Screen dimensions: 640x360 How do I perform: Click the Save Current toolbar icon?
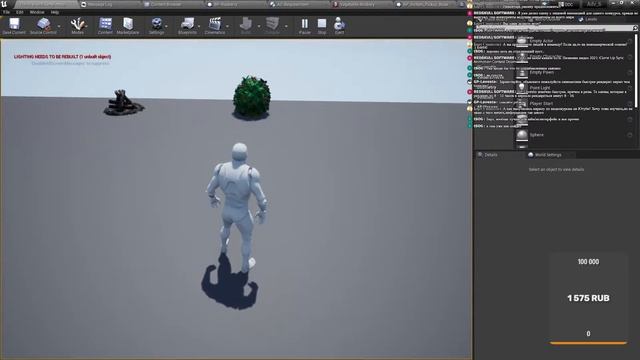[14, 25]
